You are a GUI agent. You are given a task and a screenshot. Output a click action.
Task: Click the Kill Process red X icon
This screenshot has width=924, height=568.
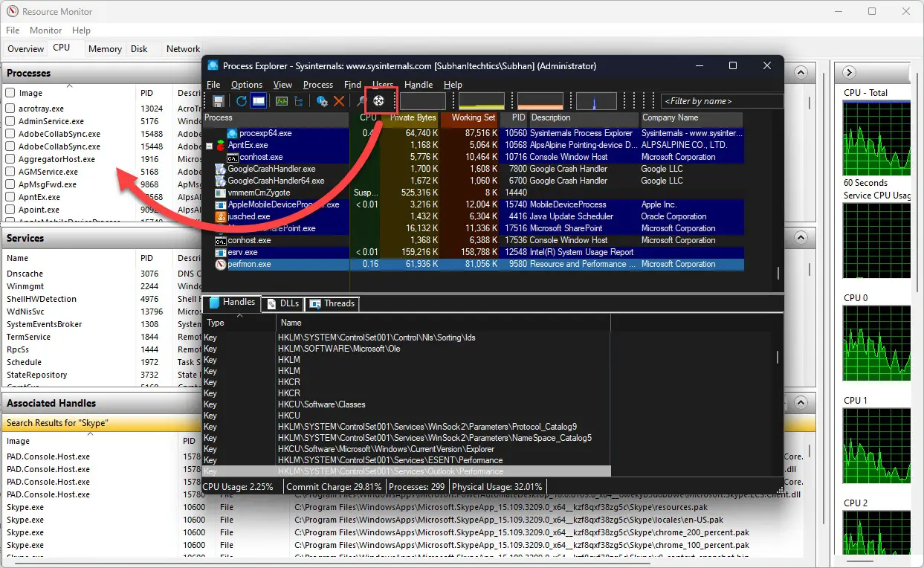click(339, 101)
